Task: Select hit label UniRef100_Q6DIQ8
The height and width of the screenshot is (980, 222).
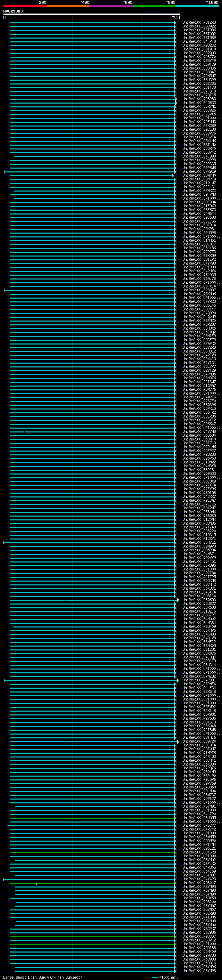Action: coord(199,493)
